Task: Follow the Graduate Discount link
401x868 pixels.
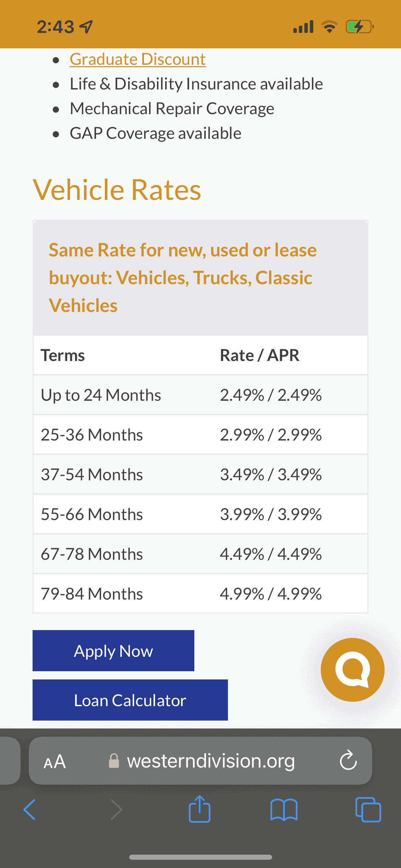Action: click(138, 59)
